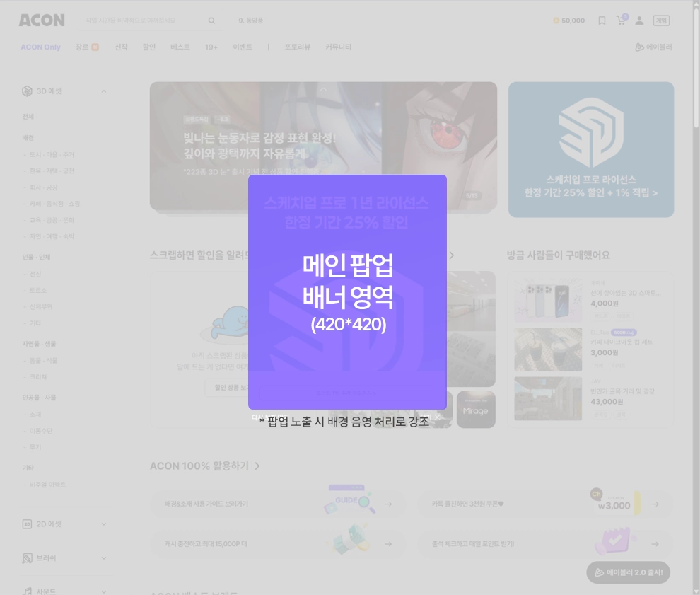Select 회사 · 공장 category

pyautogui.click(x=43, y=187)
